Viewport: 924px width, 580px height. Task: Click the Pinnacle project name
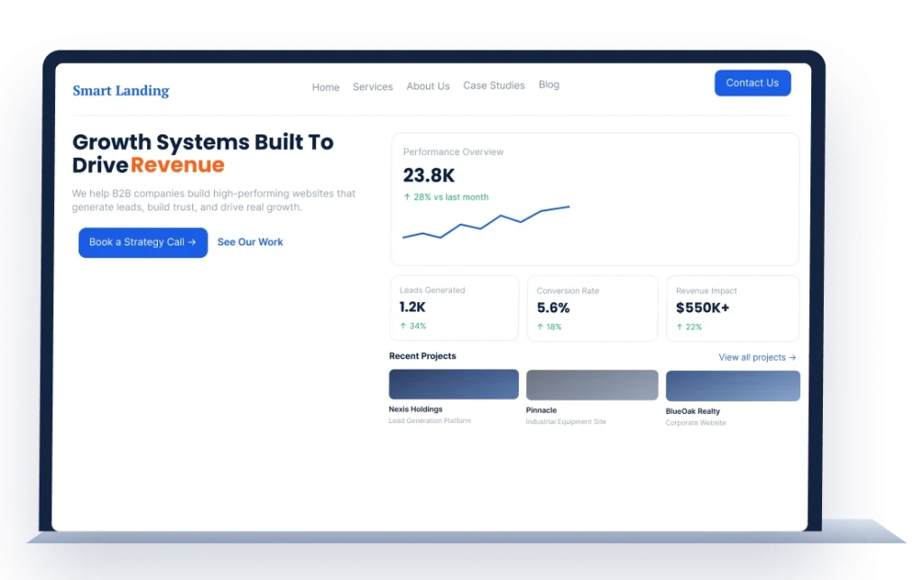pos(541,410)
